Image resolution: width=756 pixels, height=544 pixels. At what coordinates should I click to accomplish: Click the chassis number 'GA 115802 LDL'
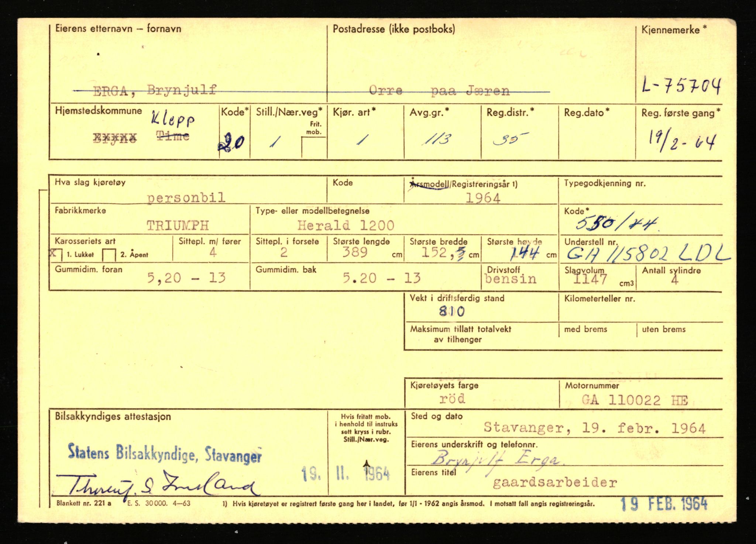pyautogui.click(x=649, y=254)
